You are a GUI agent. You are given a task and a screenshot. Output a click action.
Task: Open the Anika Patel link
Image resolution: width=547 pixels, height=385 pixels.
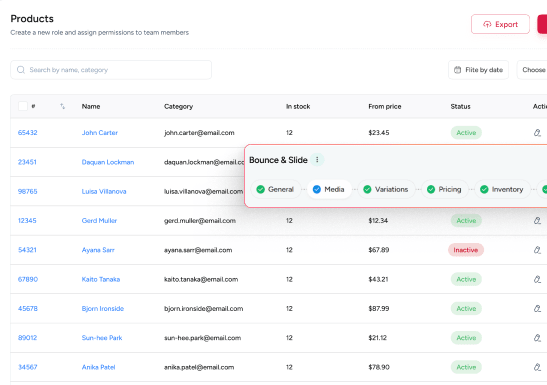[x=98, y=367]
